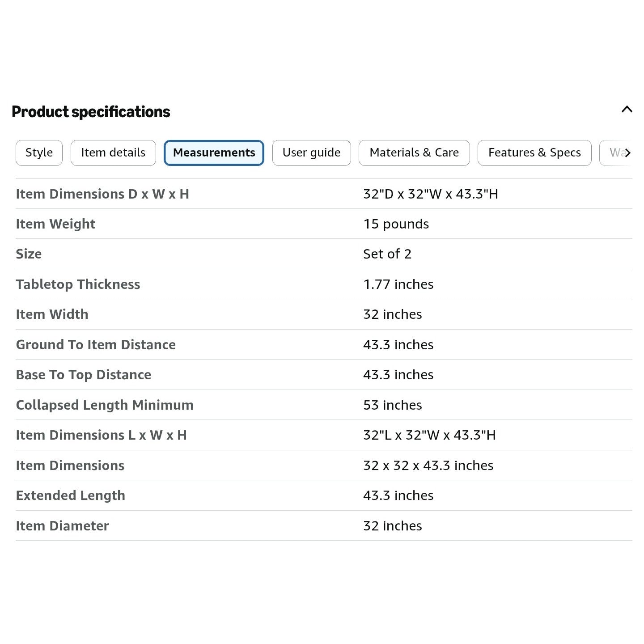644x644 pixels.
Task: Click the 15 pounds value
Action: (396, 224)
